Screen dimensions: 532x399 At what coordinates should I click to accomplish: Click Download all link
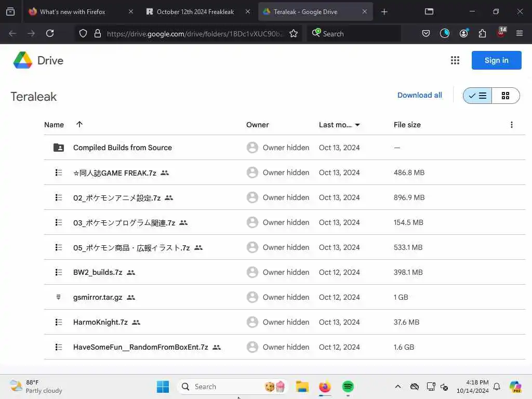[420, 96]
